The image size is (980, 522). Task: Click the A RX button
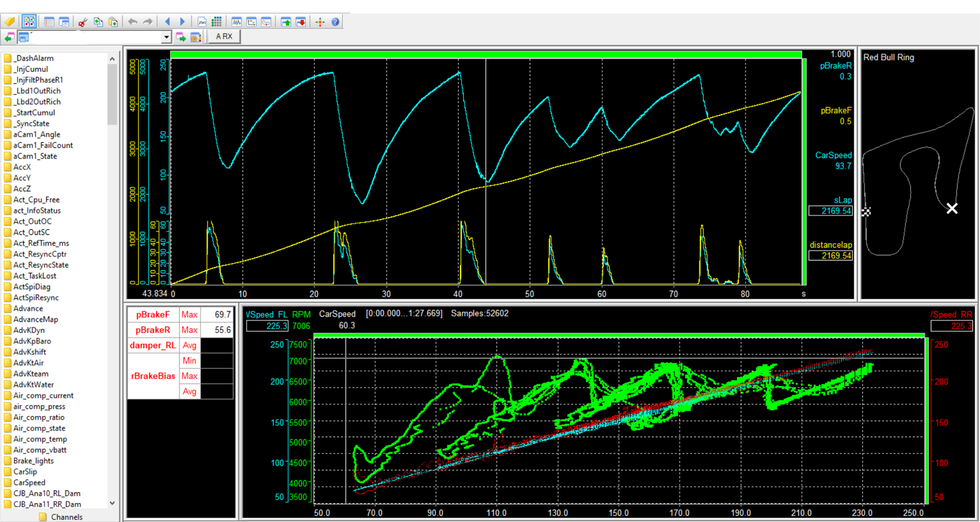coord(224,37)
